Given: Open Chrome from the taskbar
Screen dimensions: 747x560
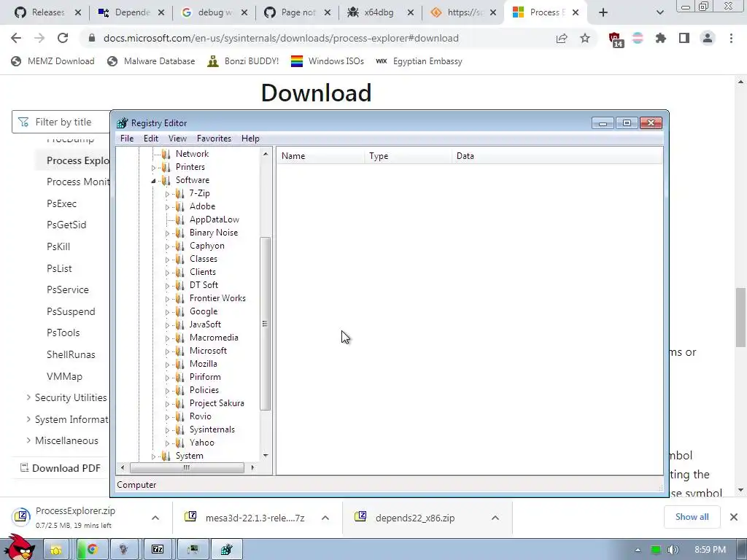Looking at the screenshot, I should tap(93, 550).
